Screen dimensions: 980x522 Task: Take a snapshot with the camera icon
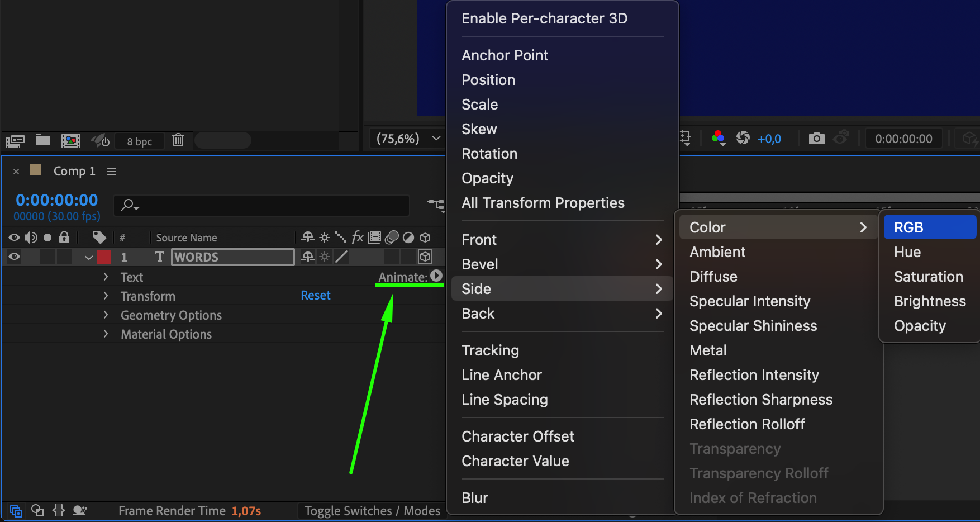[x=816, y=139]
